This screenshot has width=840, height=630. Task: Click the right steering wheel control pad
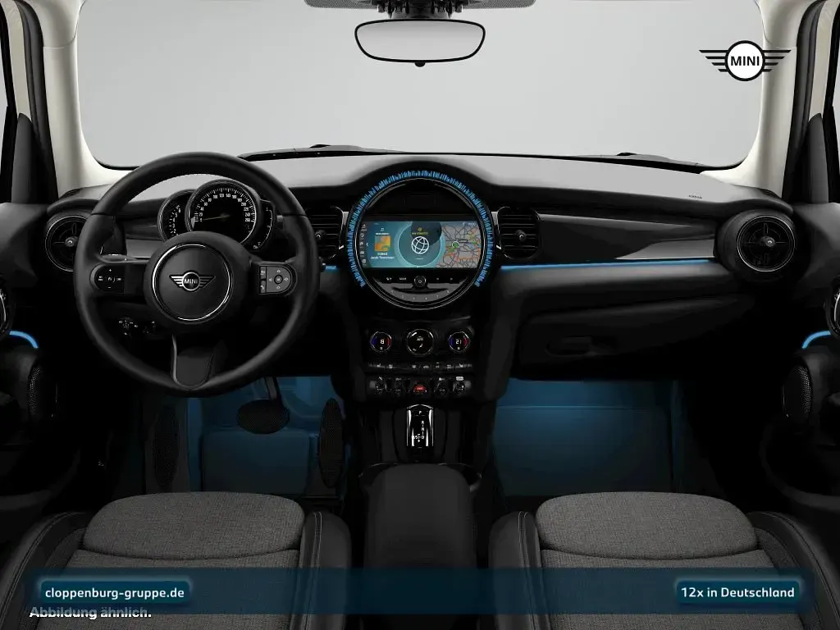pos(276,279)
